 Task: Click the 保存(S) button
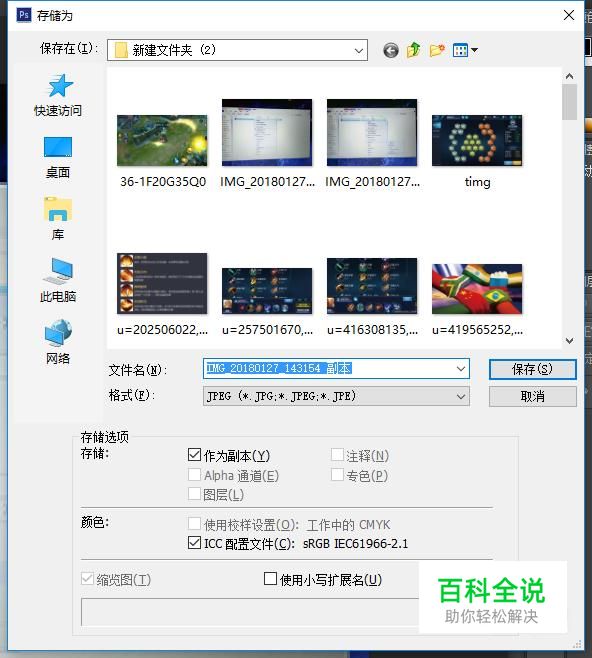(532, 369)
